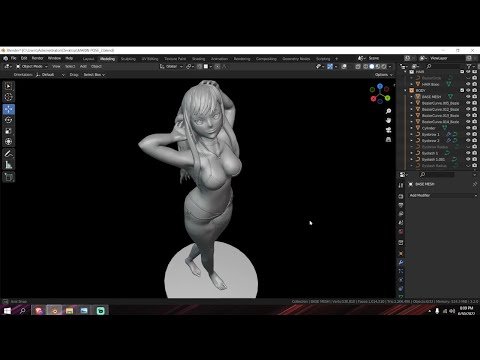The image size is (480, 360).
Task: Switch to Sculpting workspace tab
Action: tap(128, 59)
